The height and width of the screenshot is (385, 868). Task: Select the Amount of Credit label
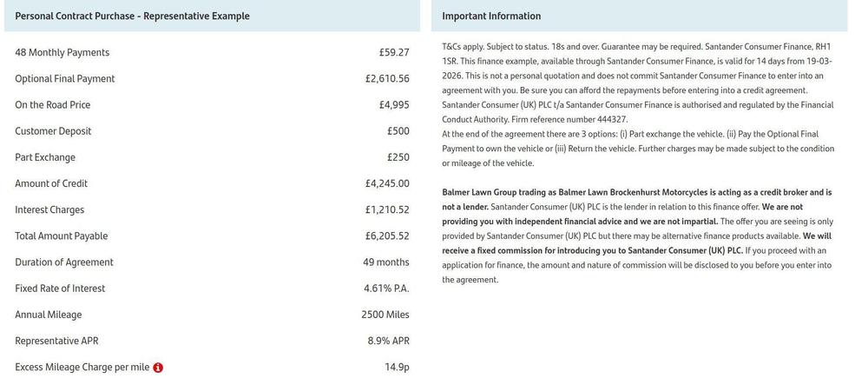coord(51,183)
